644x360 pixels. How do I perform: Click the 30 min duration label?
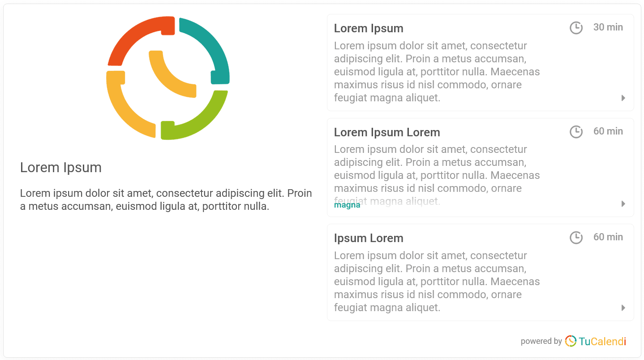coord(608,27)
